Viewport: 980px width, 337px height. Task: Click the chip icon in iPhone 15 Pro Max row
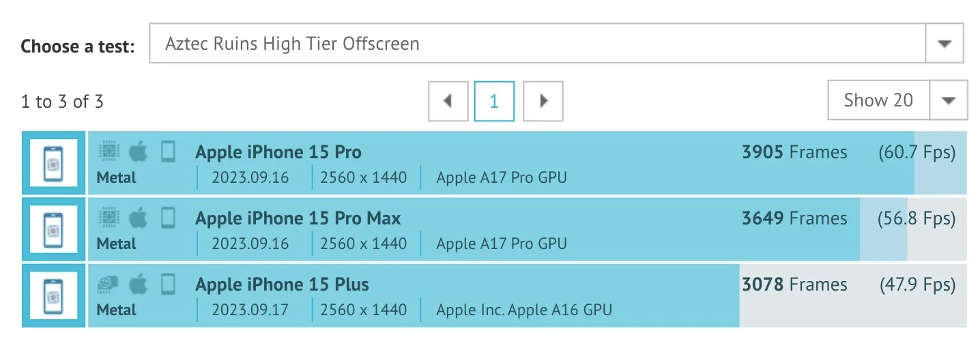[108, 218]
